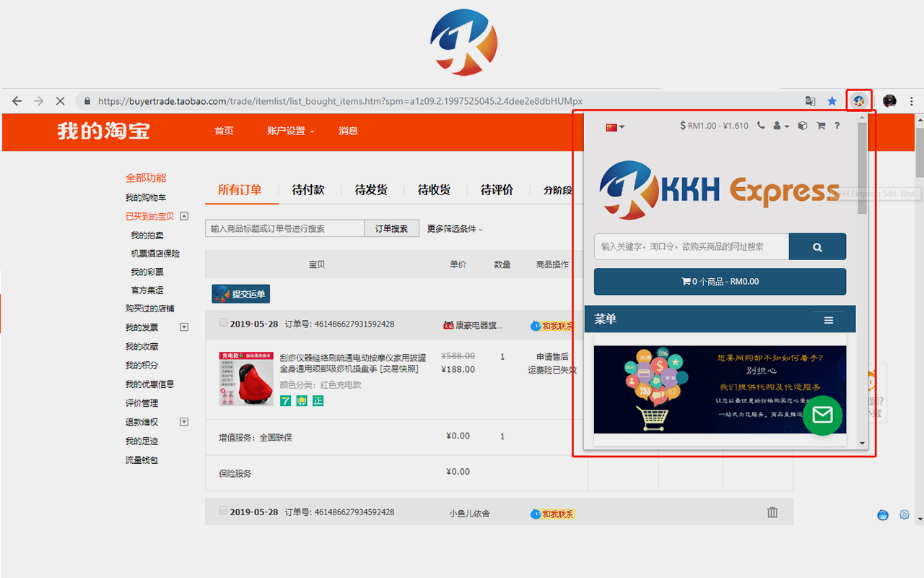Click the 我的淘宝 logo text
924x578 pixels.
click(x=104, y=131)
